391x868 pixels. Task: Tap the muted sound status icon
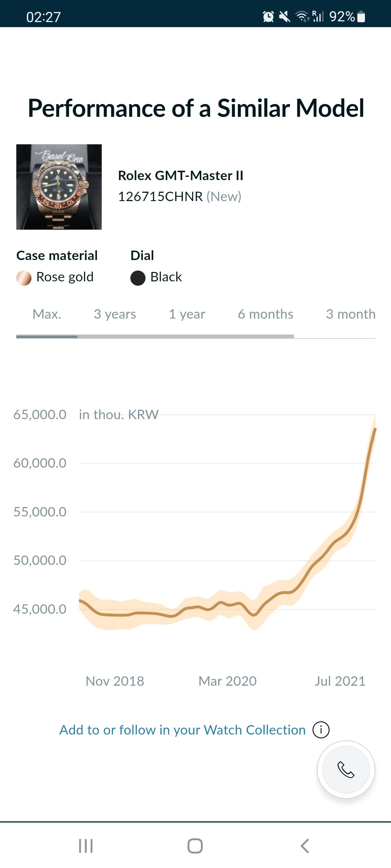pos(285,17)
